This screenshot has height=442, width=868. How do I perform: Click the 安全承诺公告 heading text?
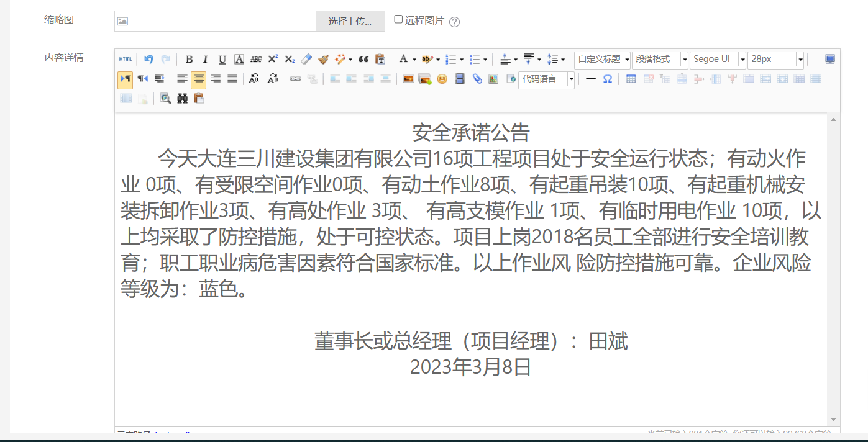tap(471, 133)
